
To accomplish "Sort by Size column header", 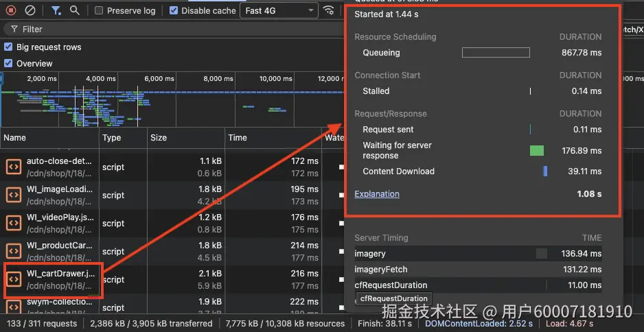I will click(186, 138).
